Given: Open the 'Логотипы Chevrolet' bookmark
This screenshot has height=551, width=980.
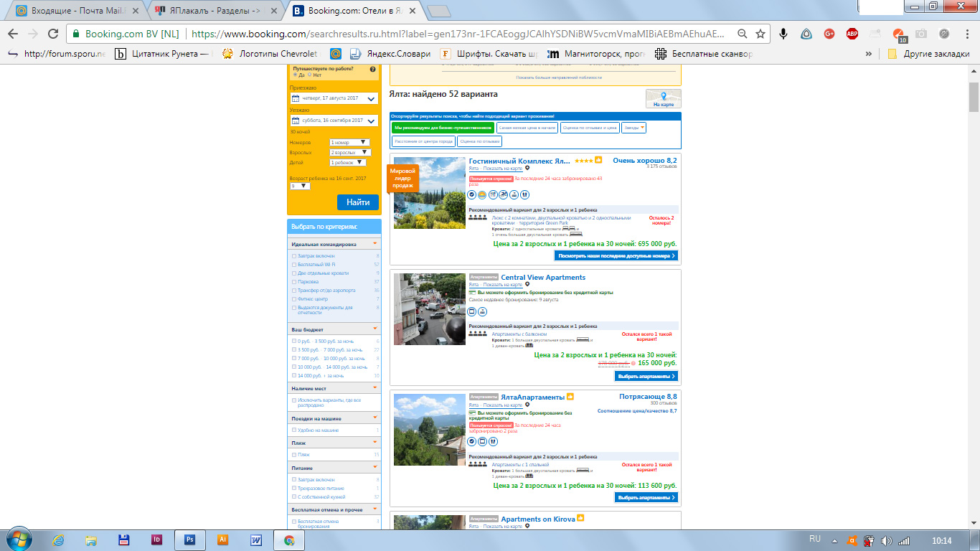Looking at the screenshot, I should point(270,54).
